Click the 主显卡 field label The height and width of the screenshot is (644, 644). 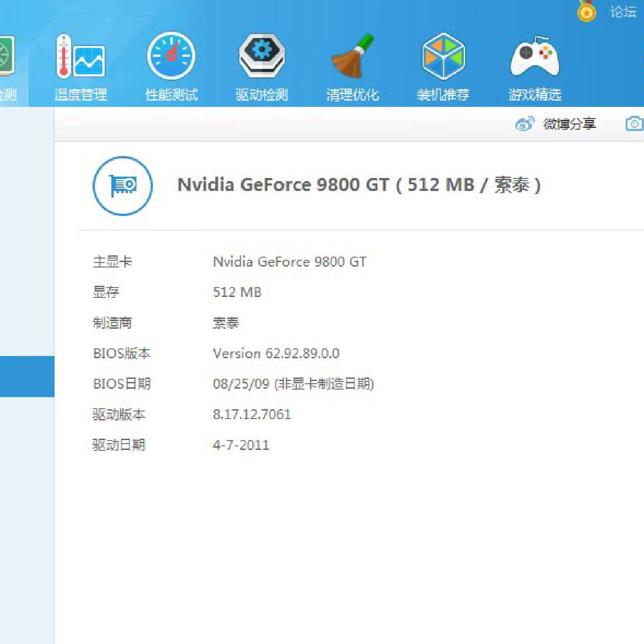pos(112,262)
